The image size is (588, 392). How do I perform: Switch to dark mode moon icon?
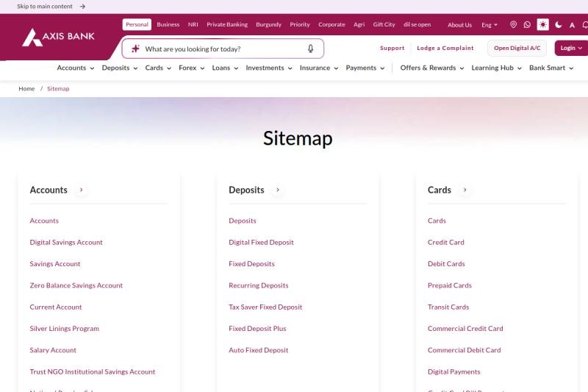pos(559,25)
